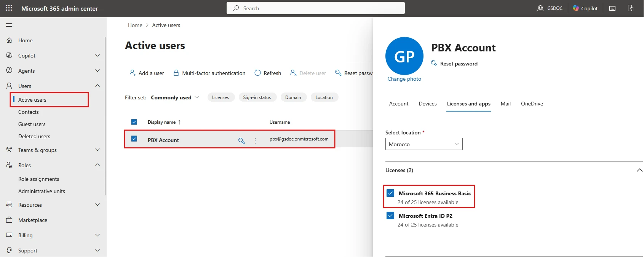Screen dimensions: 644x257
Task: Expand the Billing chevron
Action: pos(97,235)
